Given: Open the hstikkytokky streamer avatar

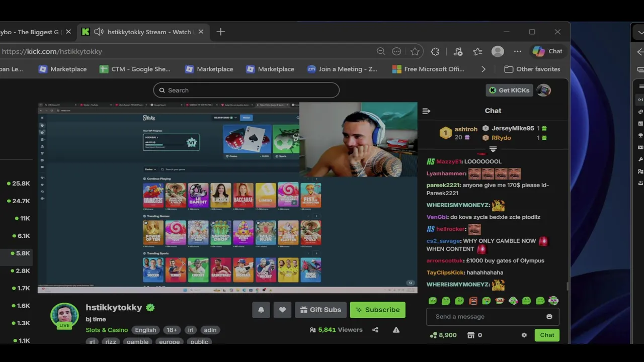Looking at the screenshot, I should [64, 316].
